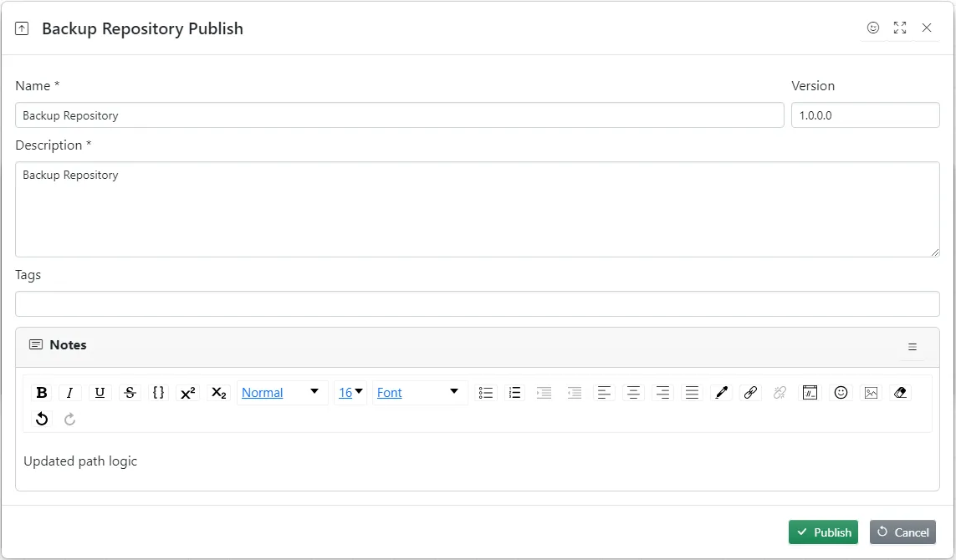Image resolution: width=956 pixels, height=560 pixels.
Task: Toggle strikethrough formatting
Action: 130,392
